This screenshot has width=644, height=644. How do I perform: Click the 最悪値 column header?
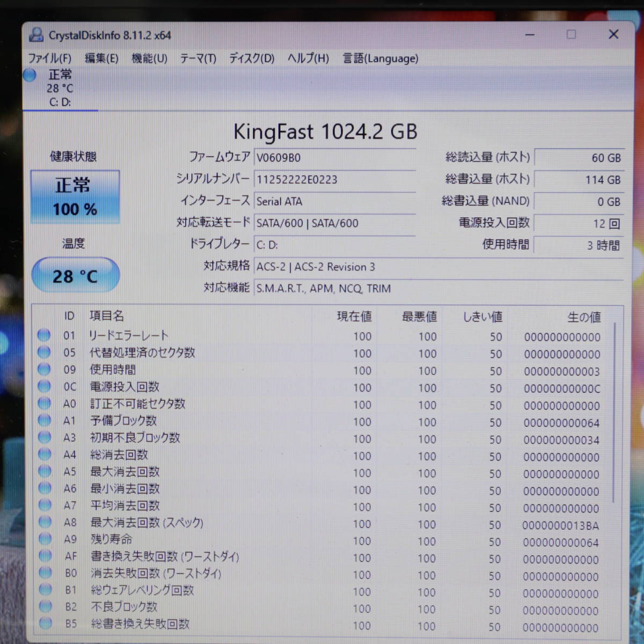coord(419,317)
